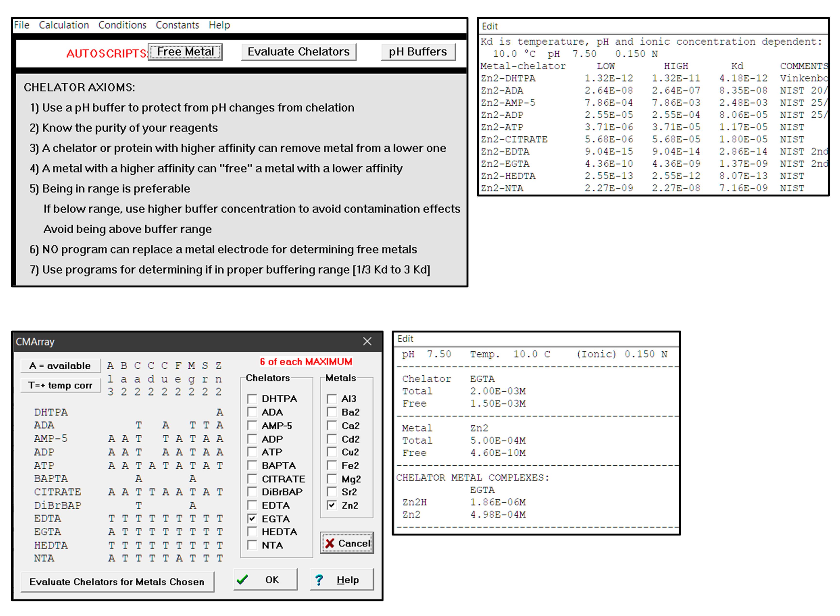Check the EDTA chelator checkbox
840x616 pixels.
pos(252,505)
